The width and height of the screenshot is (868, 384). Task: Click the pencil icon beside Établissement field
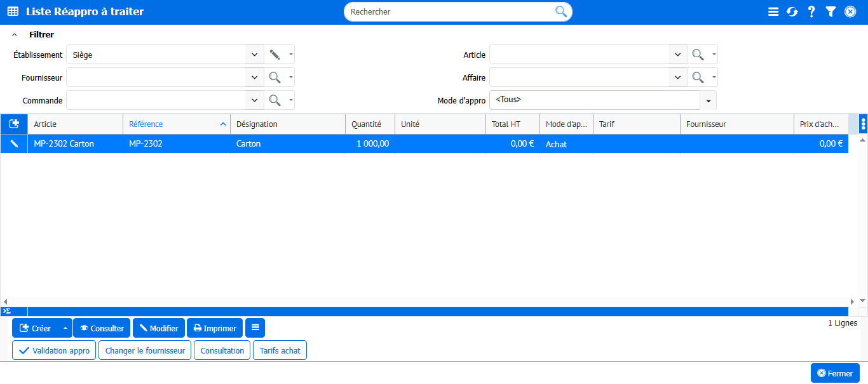275,55
